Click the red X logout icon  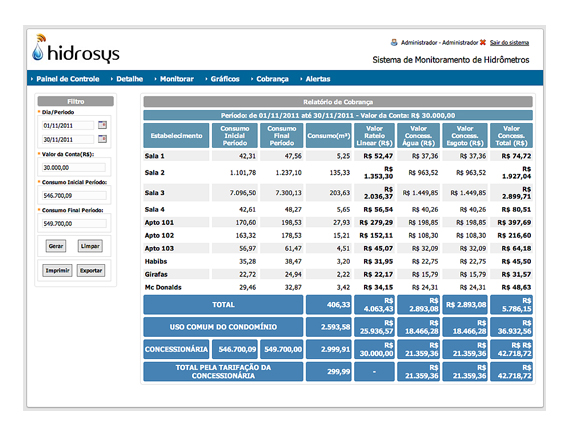[x=482, y=43]
